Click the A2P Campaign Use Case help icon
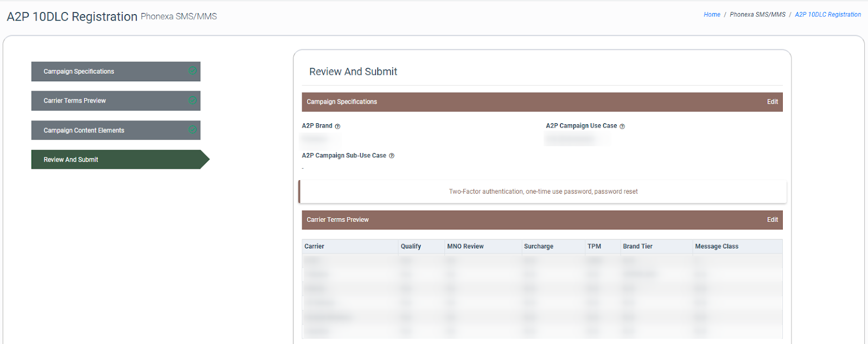The height and width of the screenshot is (344, 868). [622, 126]
